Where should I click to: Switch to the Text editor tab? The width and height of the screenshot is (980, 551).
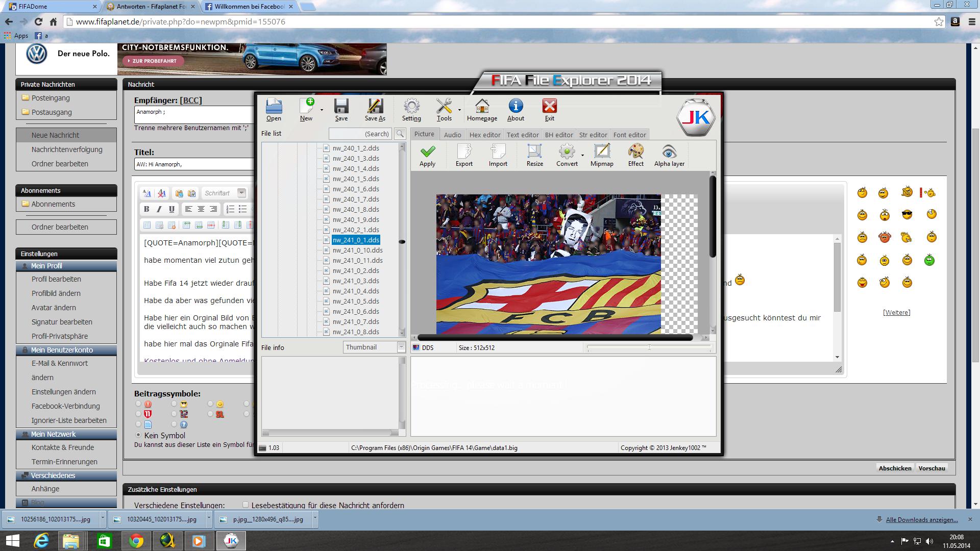point(522,135)
